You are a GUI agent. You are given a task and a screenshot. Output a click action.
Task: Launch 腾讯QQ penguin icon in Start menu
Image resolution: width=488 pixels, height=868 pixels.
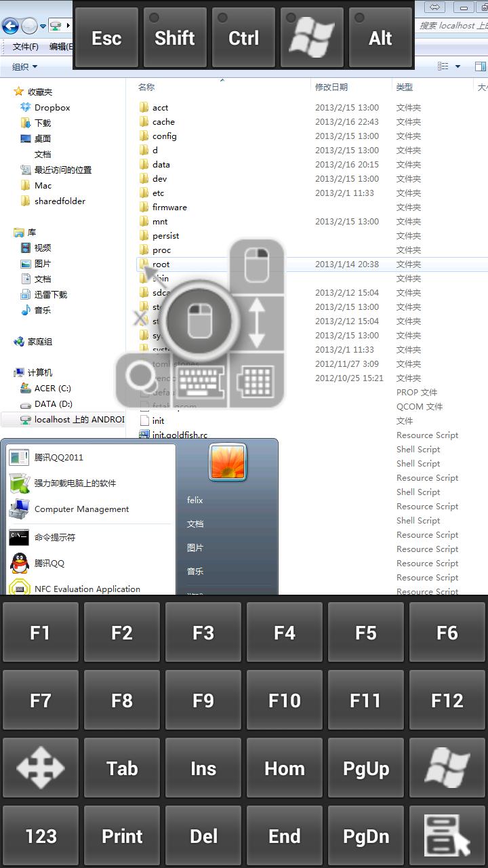(x=20, y=564)
